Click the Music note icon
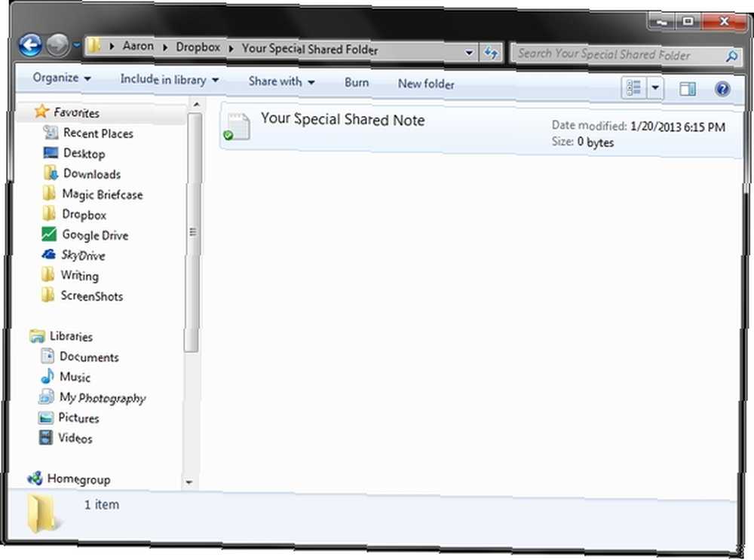Viewport: 754px width, 560px height. [47, 376]
